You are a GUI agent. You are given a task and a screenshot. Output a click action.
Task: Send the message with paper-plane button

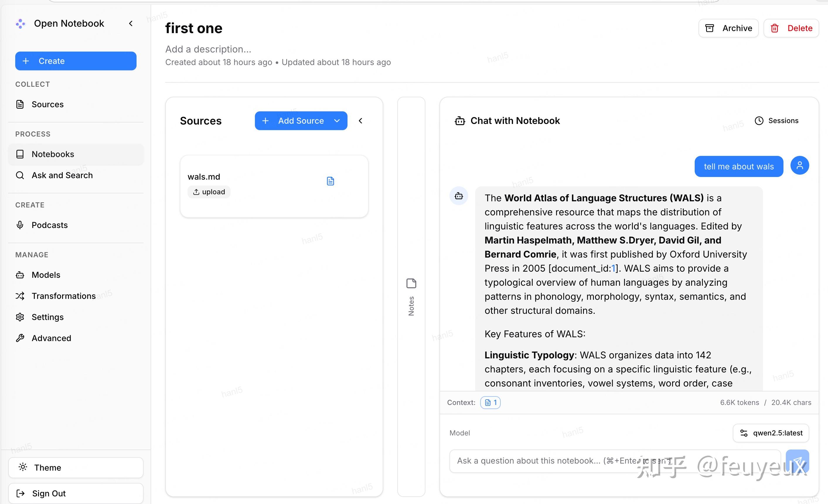coord(797,461)
